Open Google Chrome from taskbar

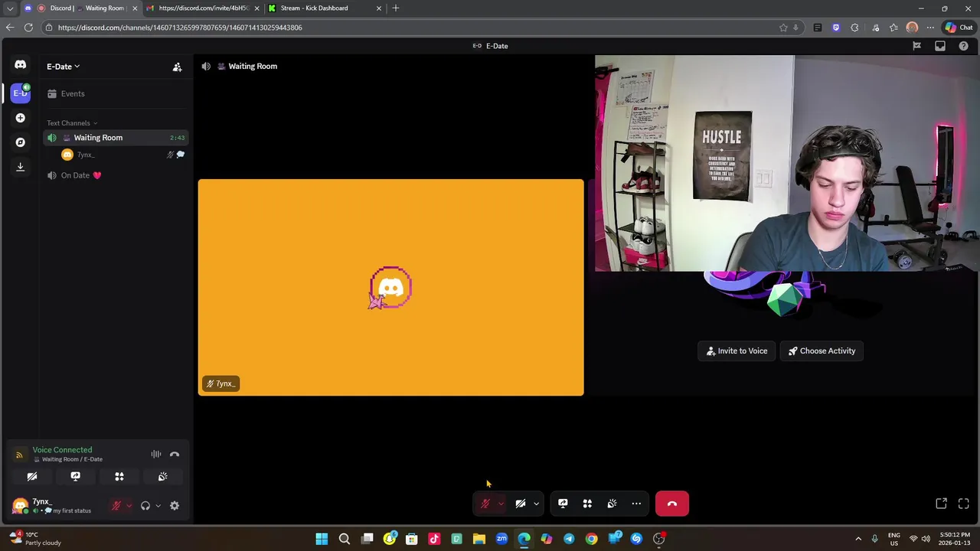pos(591,539)
